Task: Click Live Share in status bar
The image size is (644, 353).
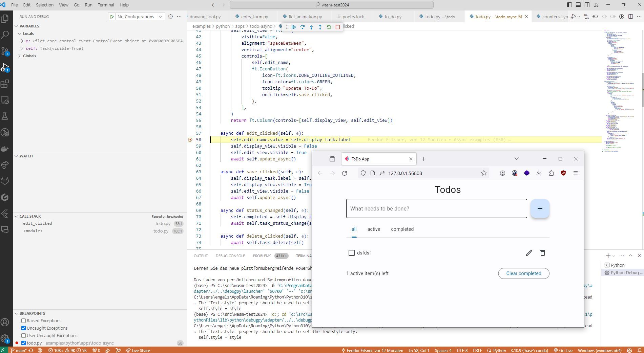Action: [x=138, y=350]
